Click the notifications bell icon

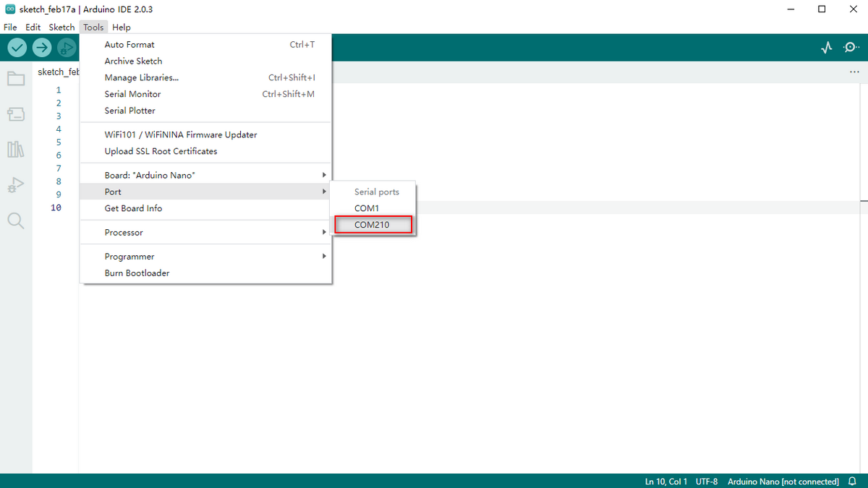tap(852, 481)
